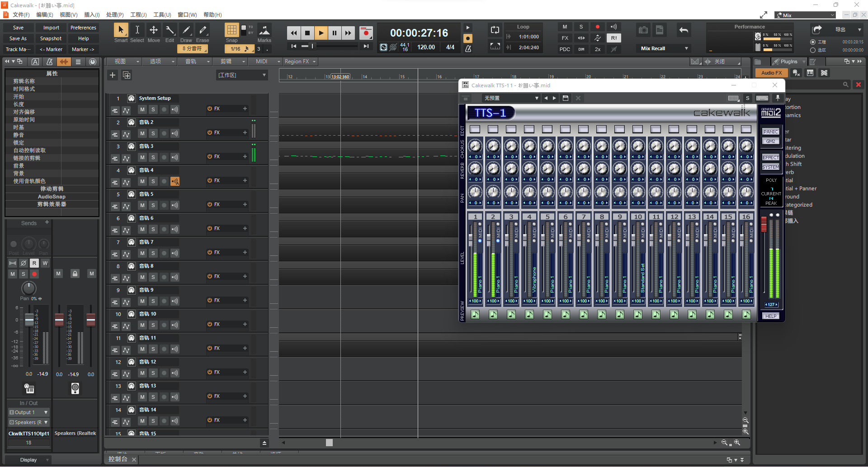The image size is (868, 467).
Task: Open the Marks tool
Action: [264, 30]
